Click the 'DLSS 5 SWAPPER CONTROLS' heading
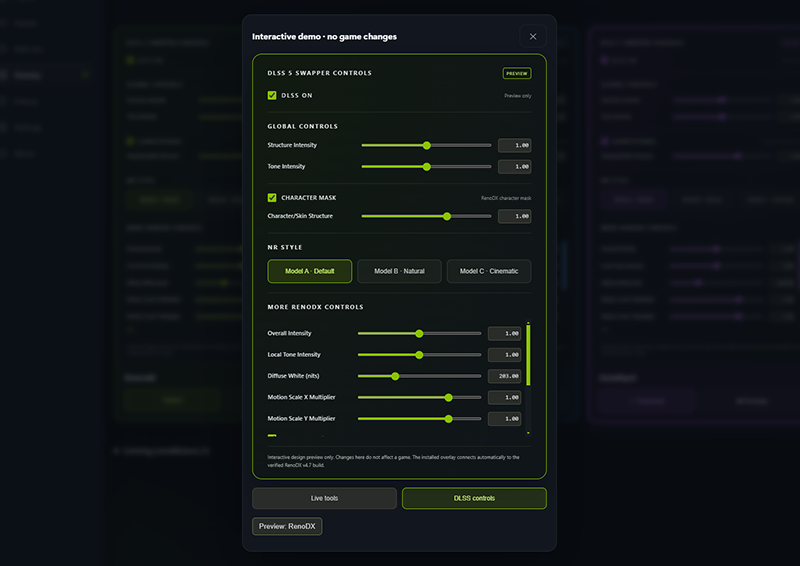 [319, 73]
